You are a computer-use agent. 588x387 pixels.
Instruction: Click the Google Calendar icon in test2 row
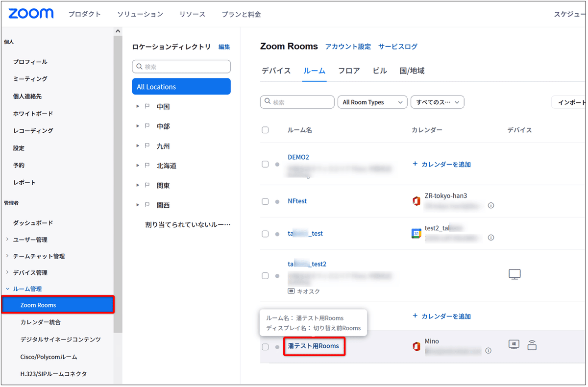[416, 234]
